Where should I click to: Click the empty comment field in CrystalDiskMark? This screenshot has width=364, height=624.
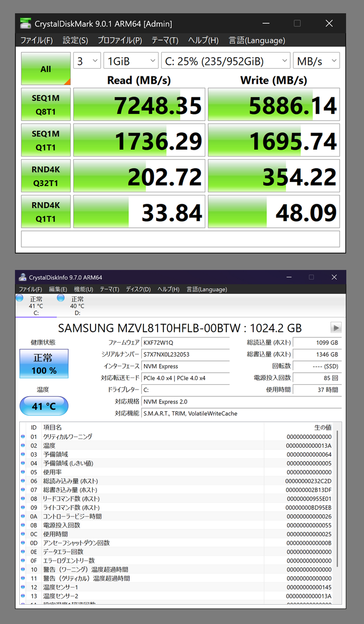tap(180, 239)
